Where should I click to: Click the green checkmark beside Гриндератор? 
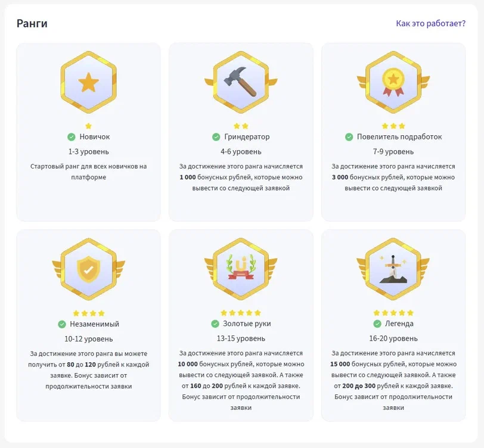[216, 137]
